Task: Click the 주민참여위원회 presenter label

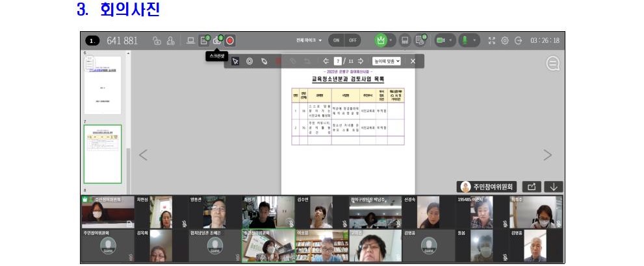Action: [x=487, y=187]
